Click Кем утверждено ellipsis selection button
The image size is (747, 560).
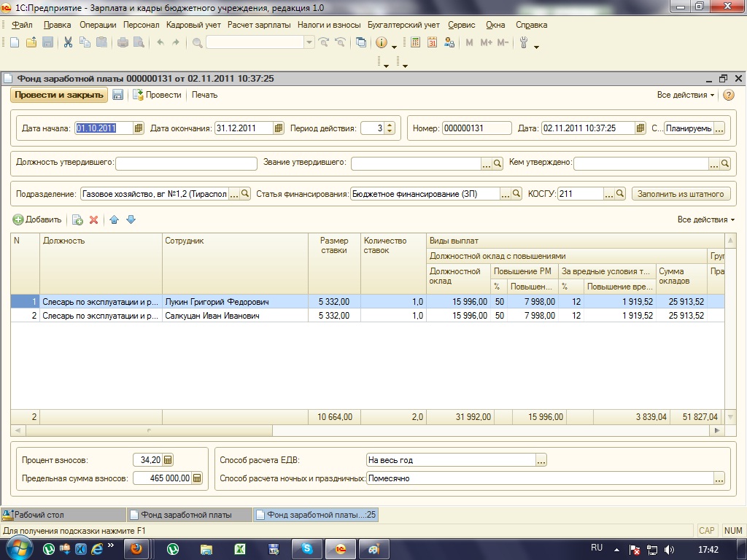(713, 163)
